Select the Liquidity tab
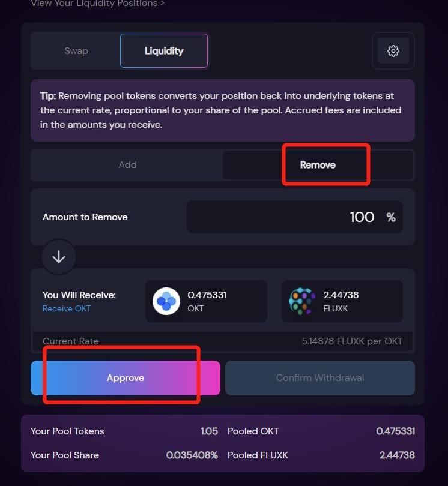This screenshot has width=448, height=486. tap(164, 51)
